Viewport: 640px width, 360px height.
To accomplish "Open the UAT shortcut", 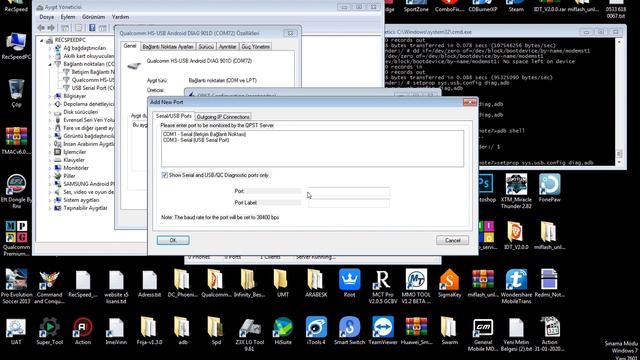I will tap(16, 330).
